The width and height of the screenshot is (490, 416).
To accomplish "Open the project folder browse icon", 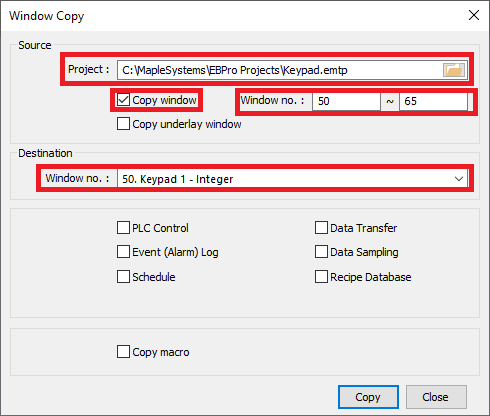I will click(x=454, y=70).
